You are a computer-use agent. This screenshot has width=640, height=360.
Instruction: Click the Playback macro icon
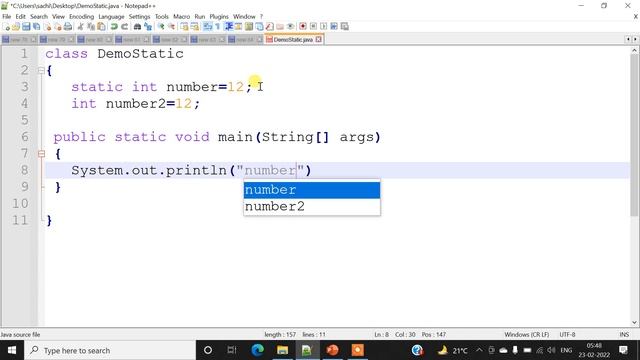point(323,27)
